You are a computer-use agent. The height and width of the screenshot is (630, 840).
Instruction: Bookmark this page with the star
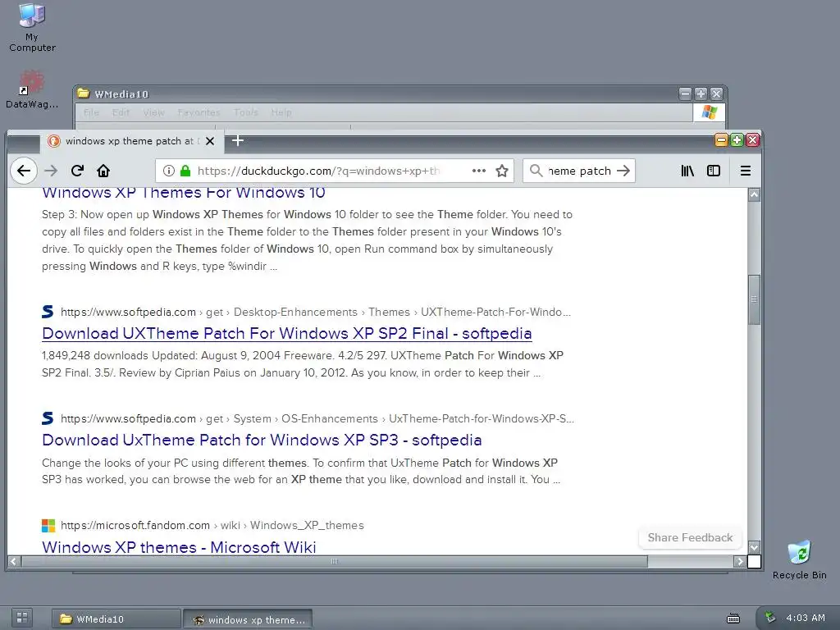[x=502, y=171]
